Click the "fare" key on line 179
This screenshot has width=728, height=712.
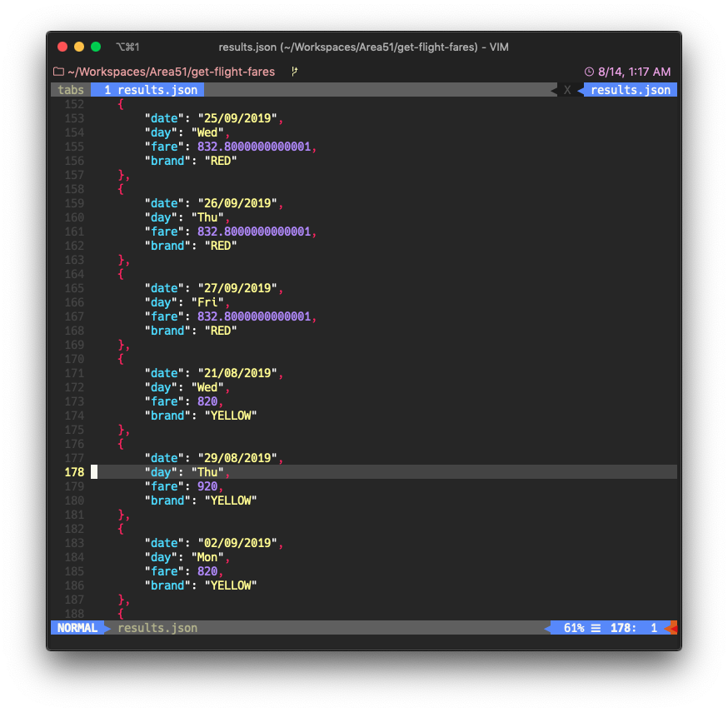coord(164,486)
